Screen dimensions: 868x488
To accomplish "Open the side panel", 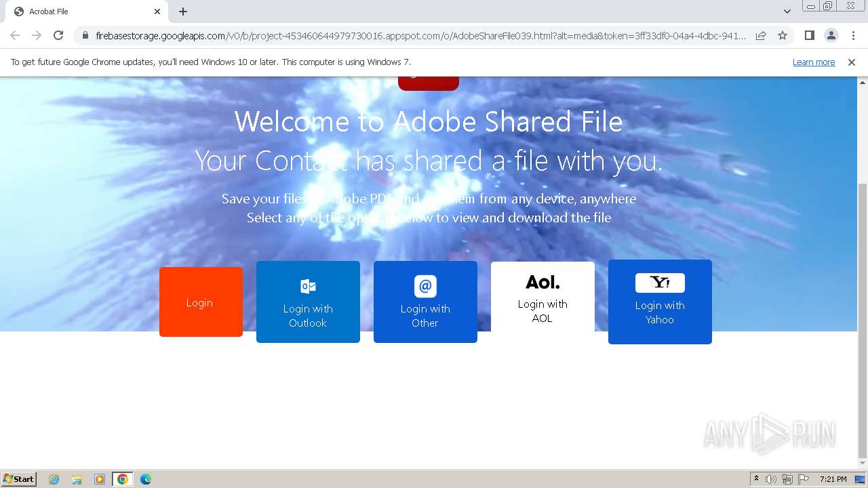I will click(809, 35).
